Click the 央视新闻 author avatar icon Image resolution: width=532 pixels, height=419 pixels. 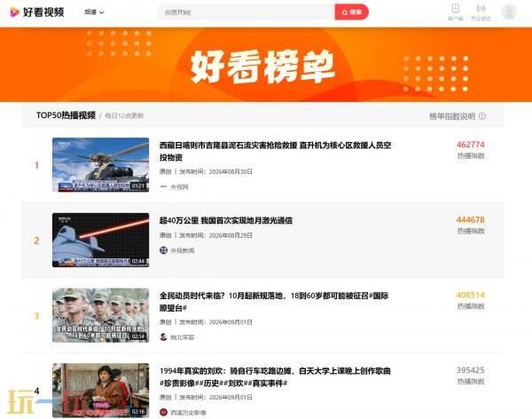point(163,250)
